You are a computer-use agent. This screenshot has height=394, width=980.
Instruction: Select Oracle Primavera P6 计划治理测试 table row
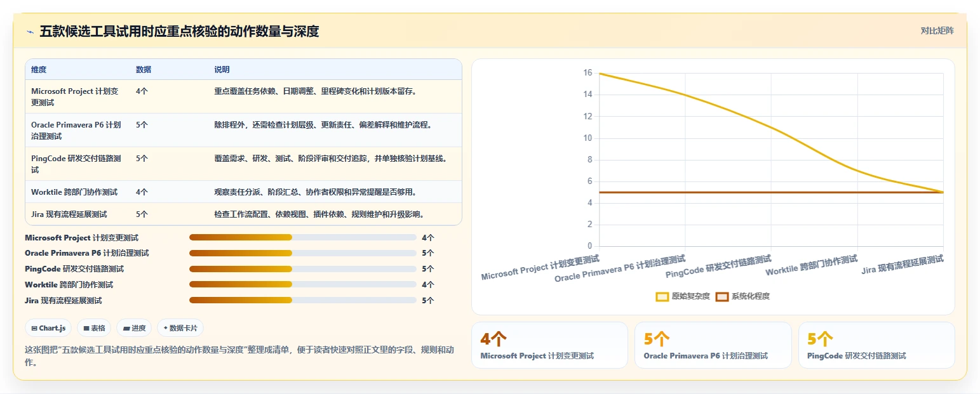tap(243, 130)
